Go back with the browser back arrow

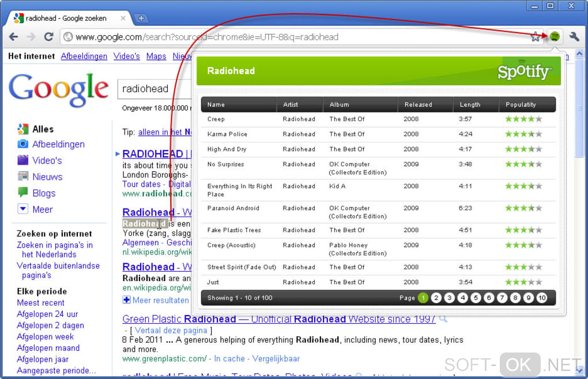click(x=13, y=37)
